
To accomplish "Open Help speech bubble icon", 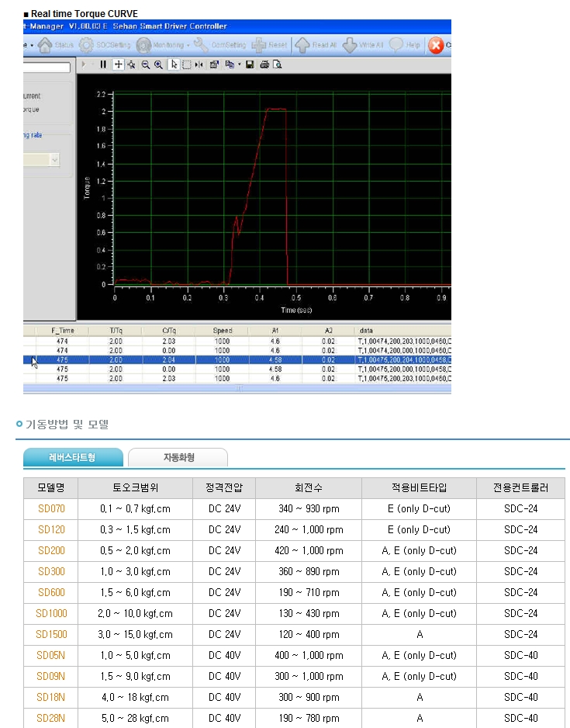I will tap(396, 45).
